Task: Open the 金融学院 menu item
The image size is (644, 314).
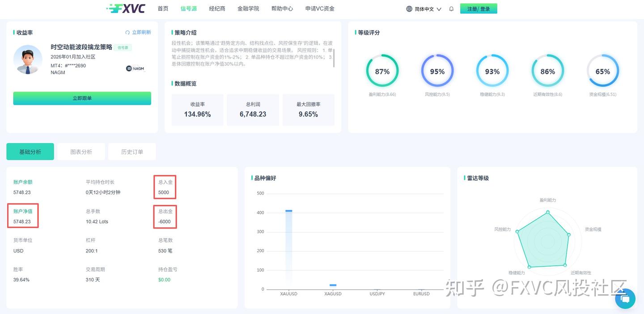Action: click(x=249, y=8)
